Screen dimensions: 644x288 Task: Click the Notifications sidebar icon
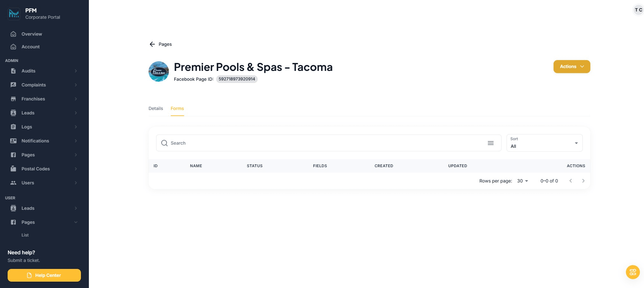tap(13, 141)
